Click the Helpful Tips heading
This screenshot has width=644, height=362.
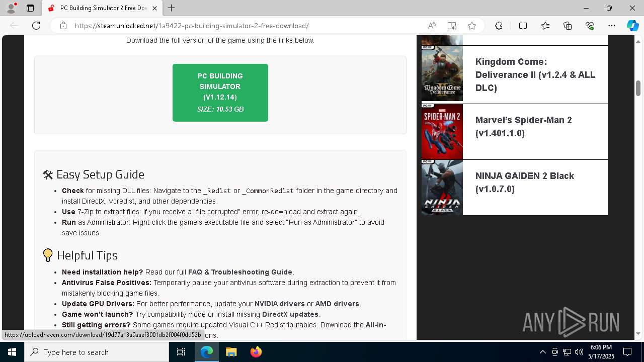[80, 255]
